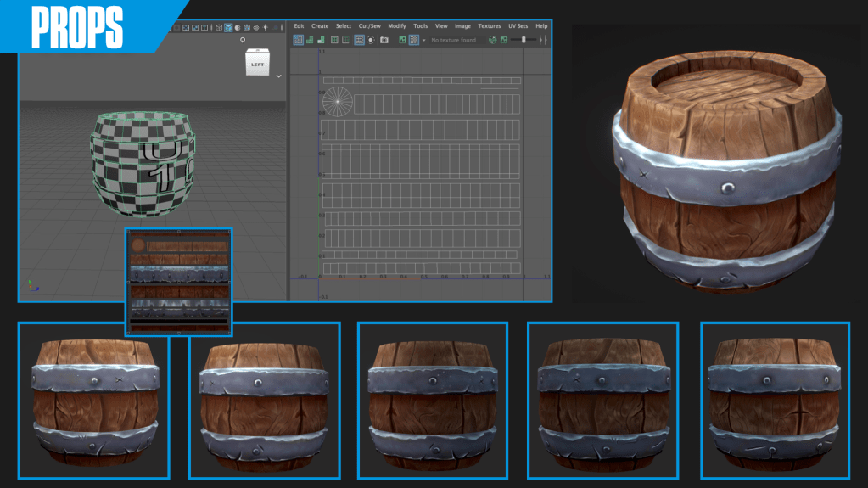Toggle the checkered tile pattern display
Viewport: 868px width, 488px height.
[x=413, y=40]
